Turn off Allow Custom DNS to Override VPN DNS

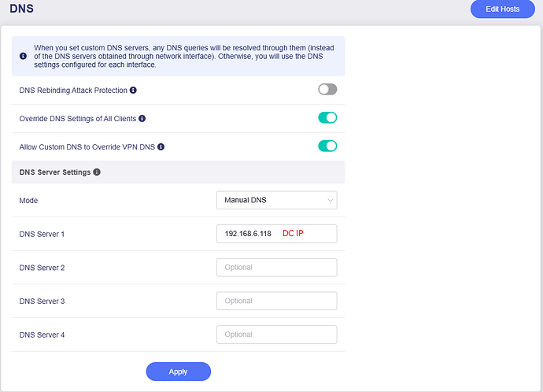pyautogui.click(x=327, y=146)
